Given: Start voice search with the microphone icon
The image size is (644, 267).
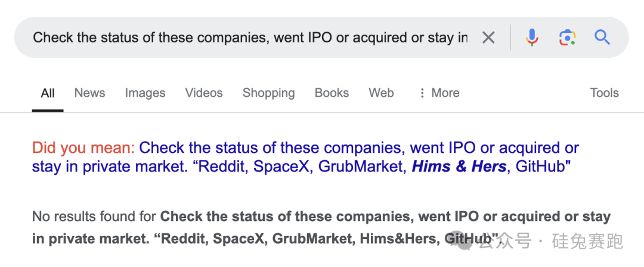Looking at the screenshot, I should (532, 38).
